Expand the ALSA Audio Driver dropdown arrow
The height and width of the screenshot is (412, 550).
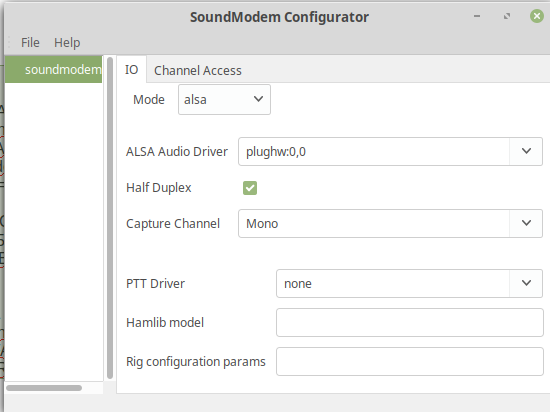click(526, 151)
